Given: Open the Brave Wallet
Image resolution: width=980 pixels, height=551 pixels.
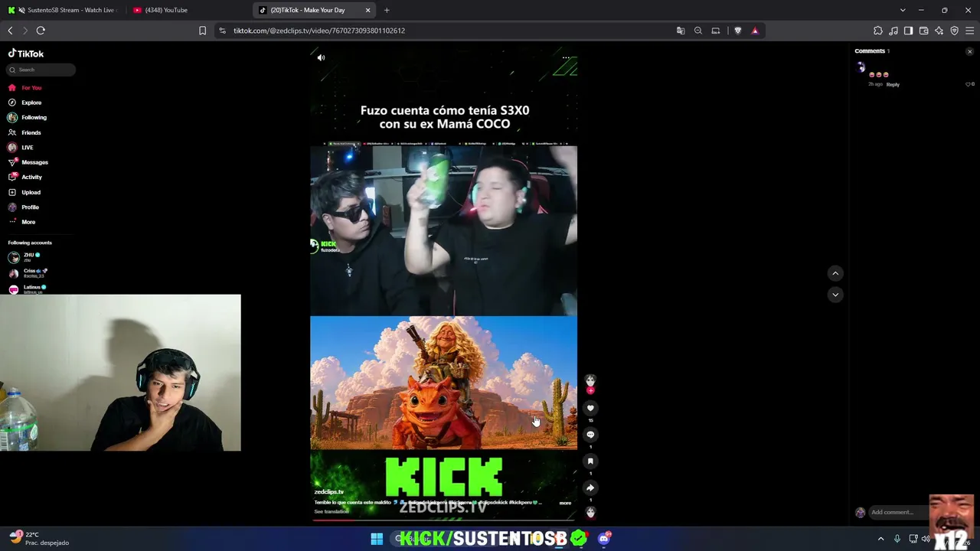Looking at the screenshot, I should pos(924,31).
